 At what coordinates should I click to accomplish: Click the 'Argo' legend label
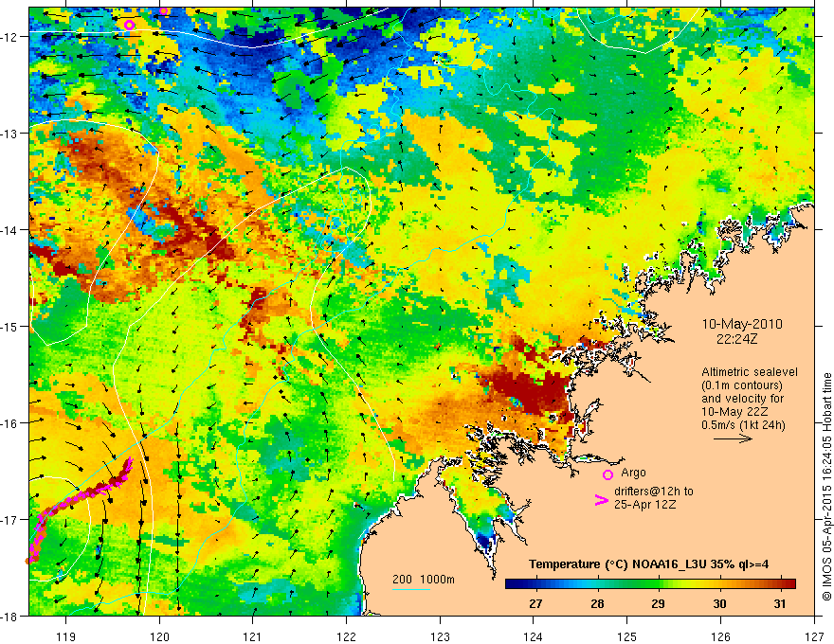click(x=633, y=473)
